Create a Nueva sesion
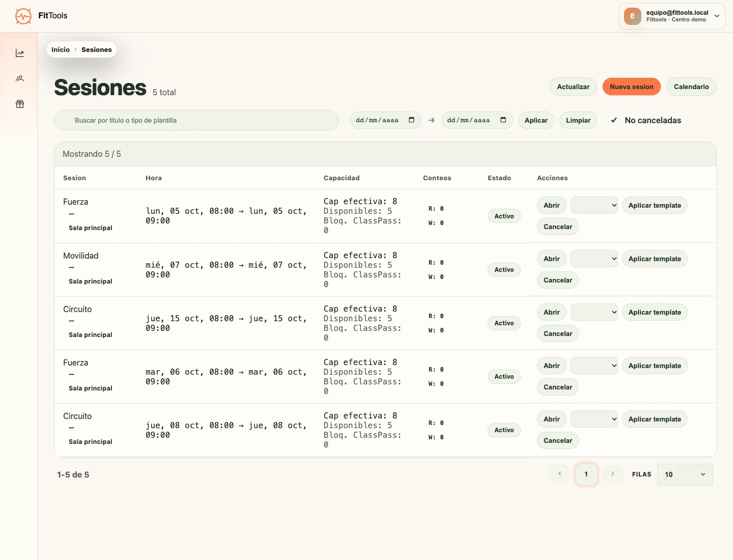733x560 pixels. (632, 87)
